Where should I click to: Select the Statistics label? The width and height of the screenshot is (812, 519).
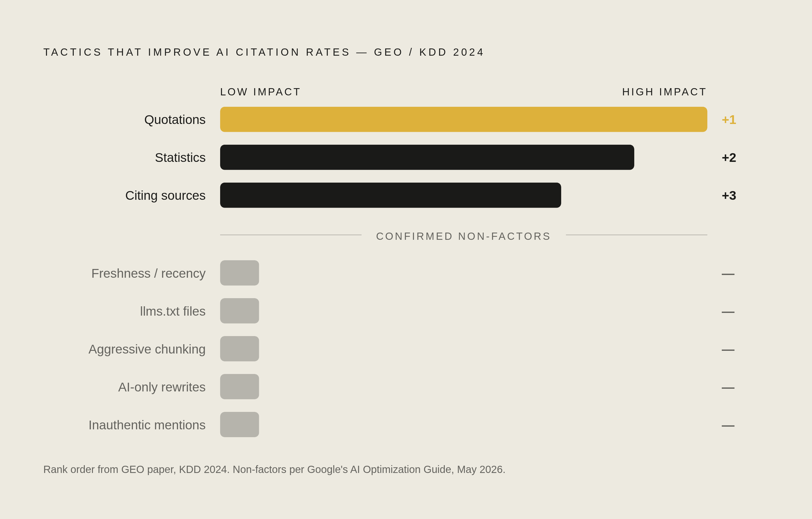[180, 158]
